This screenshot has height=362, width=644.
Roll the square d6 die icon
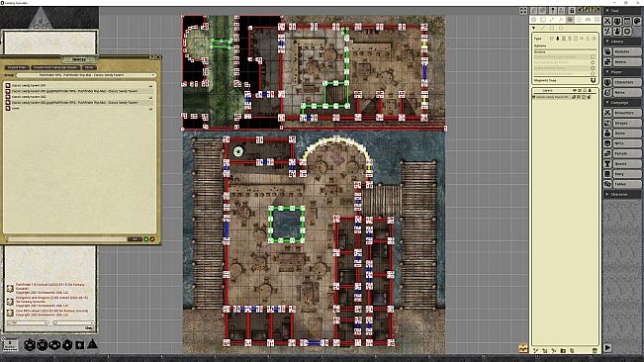(80, 345)
